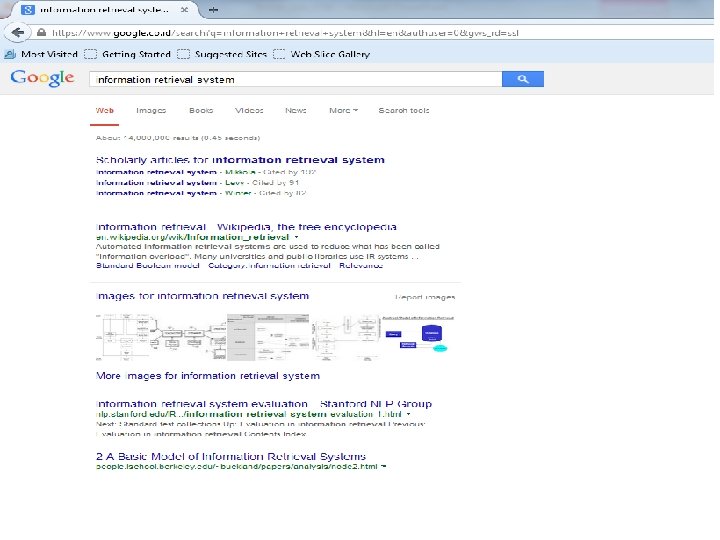Switch to Books search tab
Image resolution: width=720 pixels, height=540 pixels.
pos(201,111)
